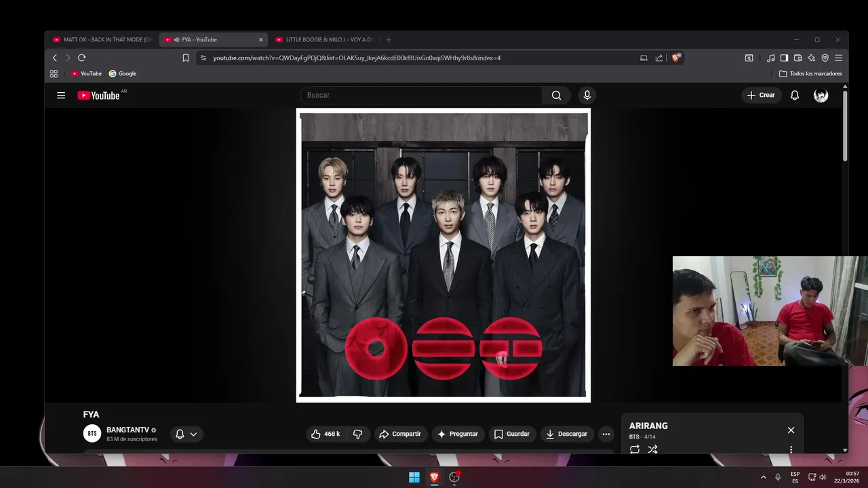This screenshot has height=488, width=868.
Task: Open Leo AI sparkle icon
Action: pos(811,58)
